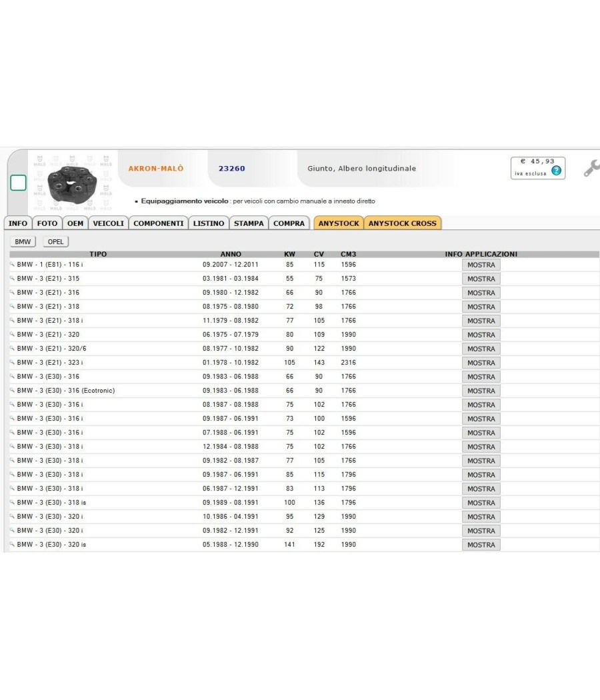Click MOSTRA for BMW 3 (E30) 316 (Ecotronic)
Screen dimensions: 600x700
coord(481,391)
